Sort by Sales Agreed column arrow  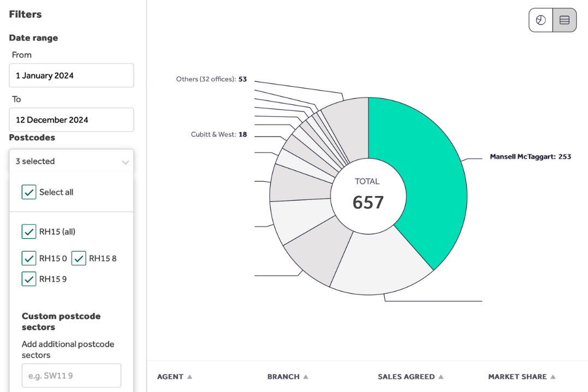[441, 377]
